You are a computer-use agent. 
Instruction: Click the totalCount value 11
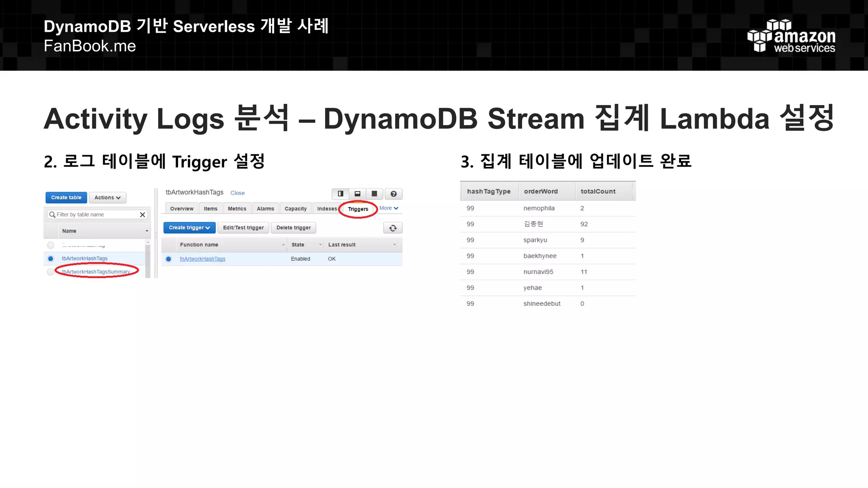(x=584, y=272)
